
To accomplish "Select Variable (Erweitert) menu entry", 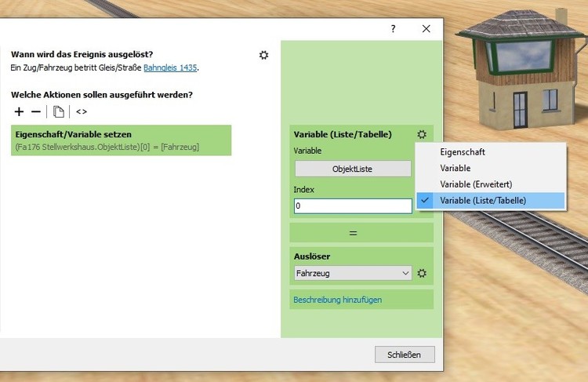I will (x=491, y=184).
